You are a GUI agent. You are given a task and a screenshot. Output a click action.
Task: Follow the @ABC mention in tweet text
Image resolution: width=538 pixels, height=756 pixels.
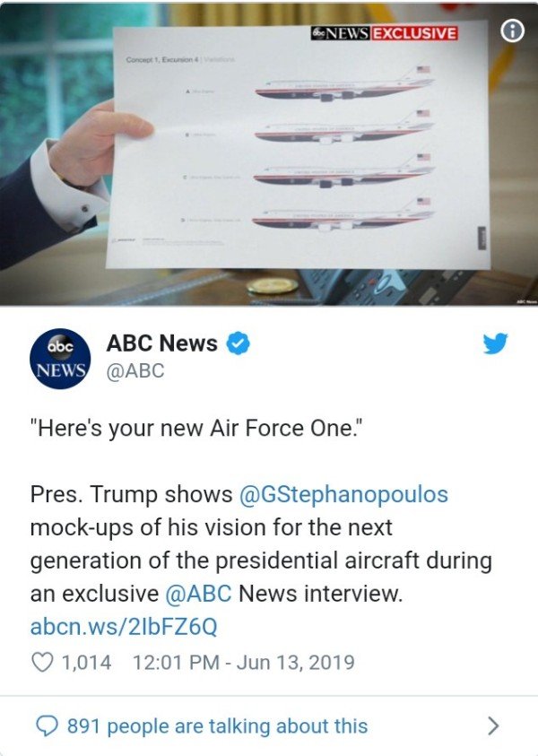point(198,594)
